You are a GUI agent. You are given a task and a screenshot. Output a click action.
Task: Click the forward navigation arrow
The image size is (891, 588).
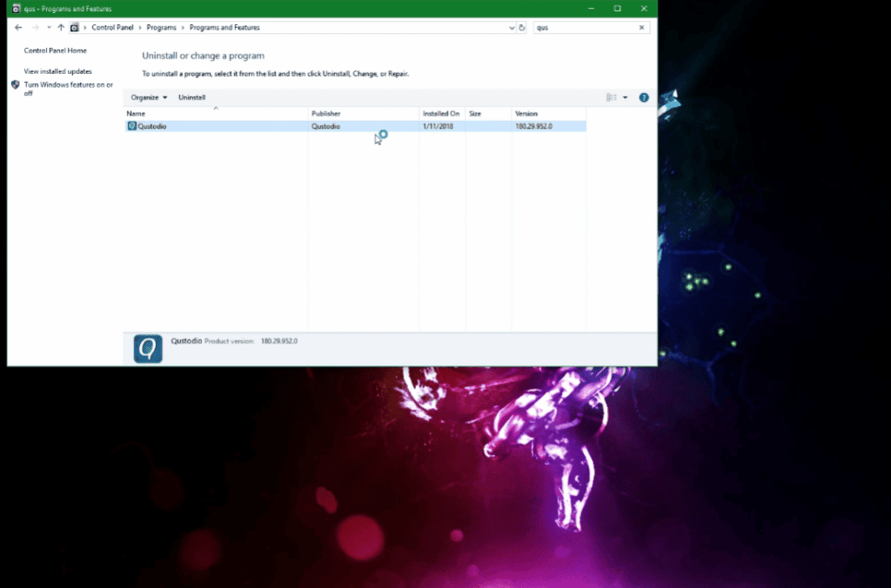coord(35,27)
